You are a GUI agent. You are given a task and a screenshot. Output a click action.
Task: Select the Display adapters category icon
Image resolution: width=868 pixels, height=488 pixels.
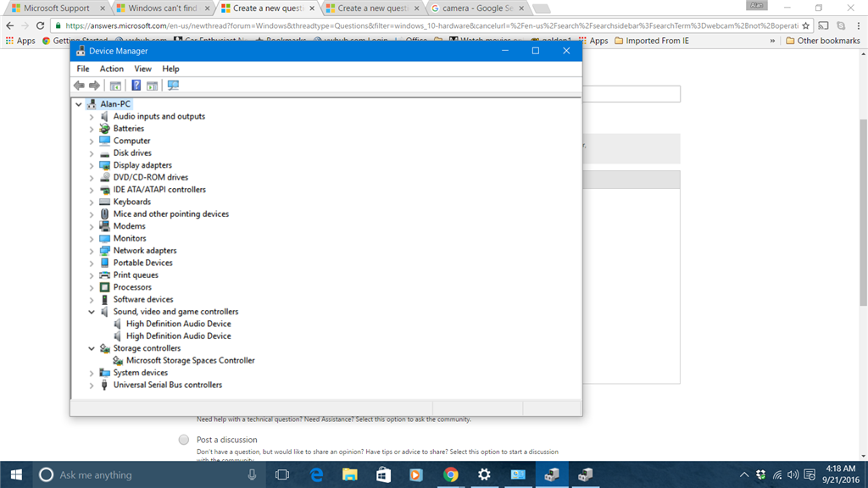pos(104,165)
